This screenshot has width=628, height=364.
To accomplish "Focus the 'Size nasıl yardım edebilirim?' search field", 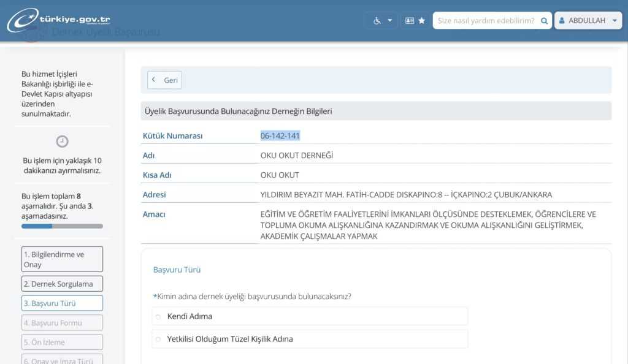I will click(484, 20).
